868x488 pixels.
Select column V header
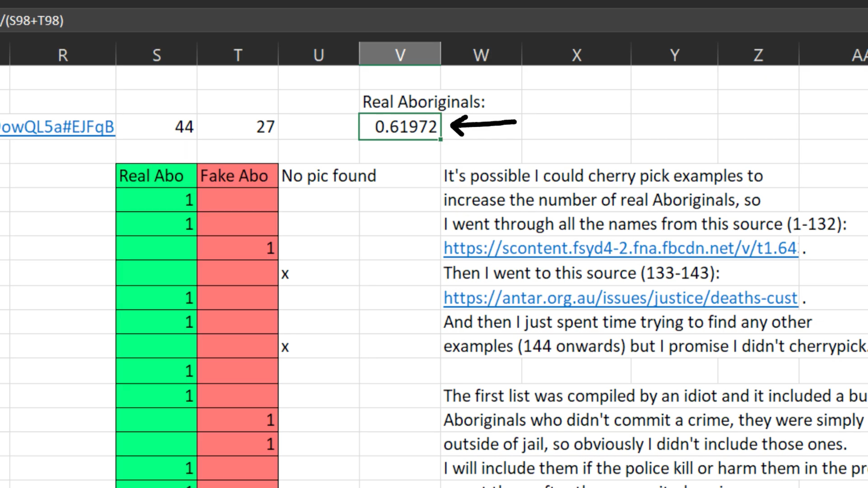[x=400, y=54]
